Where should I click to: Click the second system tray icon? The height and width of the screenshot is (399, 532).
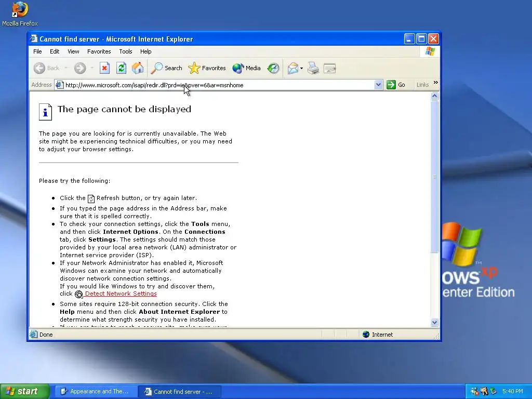484,392
